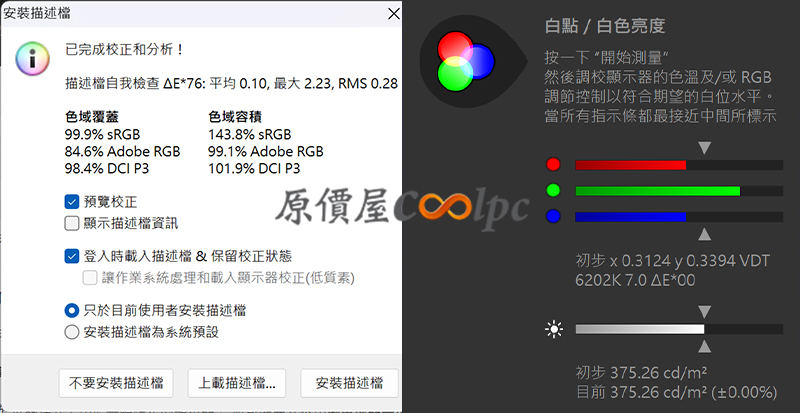The width and height of the screenshot is (800, 413).
Task: Check 讓作業系統處理和載入顯示器校正 option
Action: pos(90,278)
